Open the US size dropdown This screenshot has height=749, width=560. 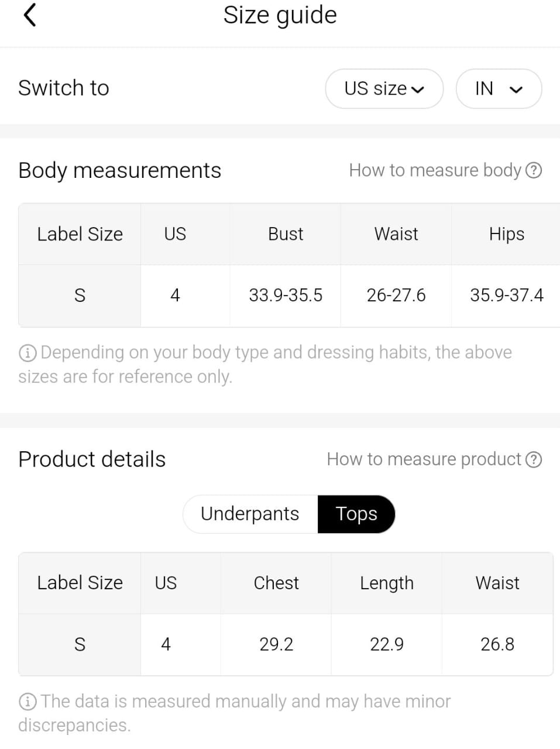pos(384,89)
